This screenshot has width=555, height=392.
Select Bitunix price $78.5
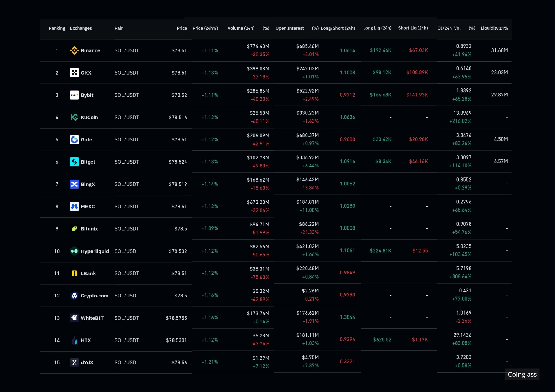pos(181,229)
